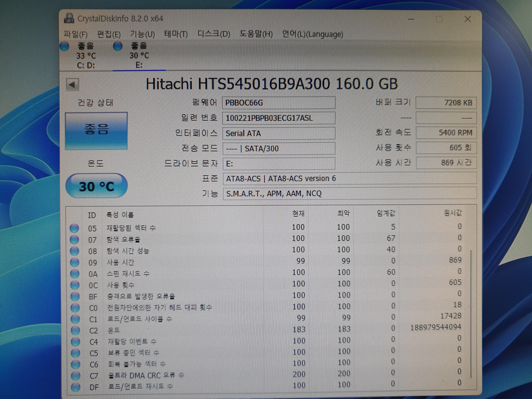Select the C: D: disk at 33 °C

click(86, 56)
